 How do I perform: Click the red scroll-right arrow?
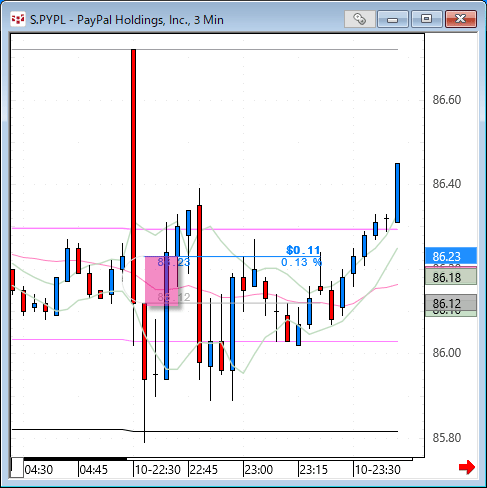tap(467, 467)
